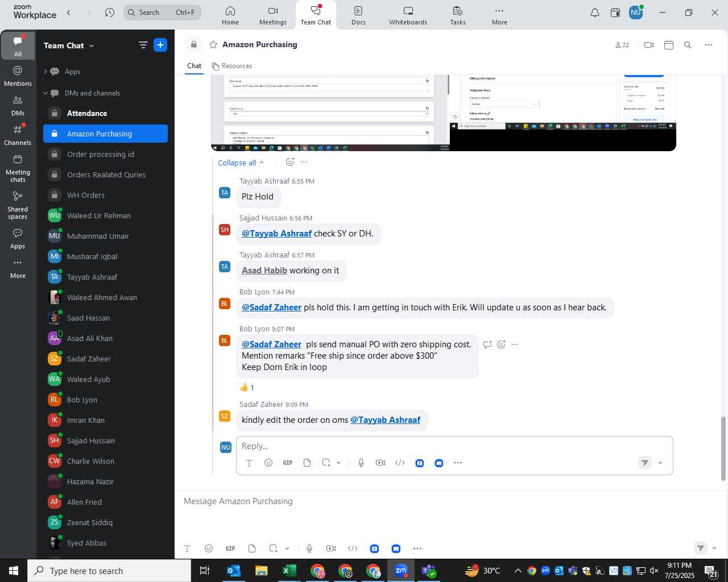The height and width of the screenshot is (582, 728).
Task: Open the Docs tab
Action: [x=358, y=15]
